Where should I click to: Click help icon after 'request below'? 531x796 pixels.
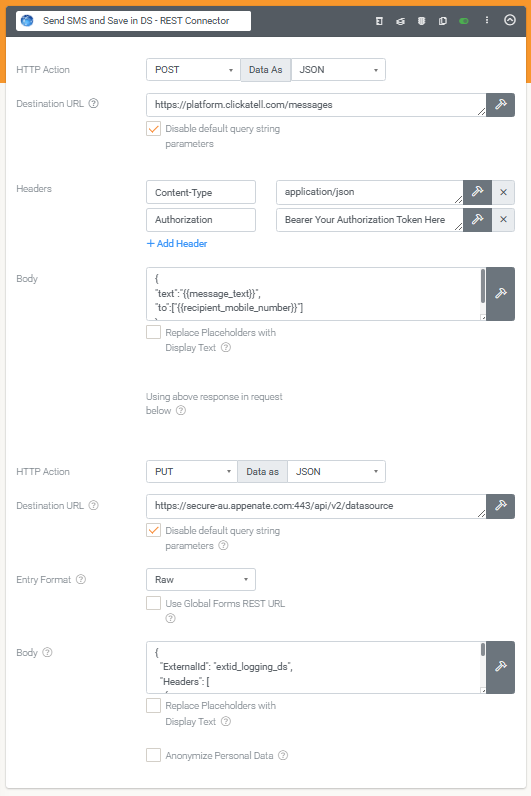point(181,411)
